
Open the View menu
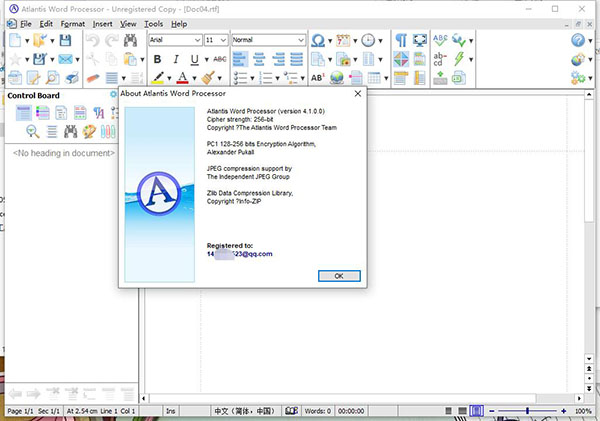(128, 24)
